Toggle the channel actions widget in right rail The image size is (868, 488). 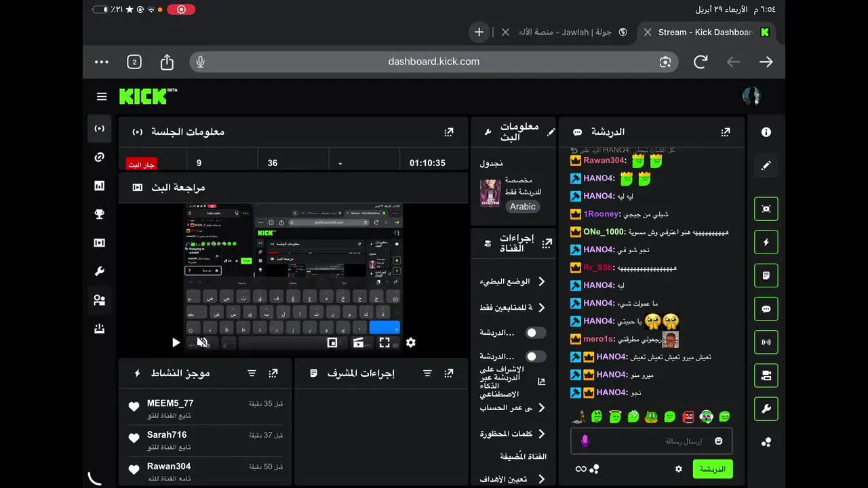pos(766,375)
